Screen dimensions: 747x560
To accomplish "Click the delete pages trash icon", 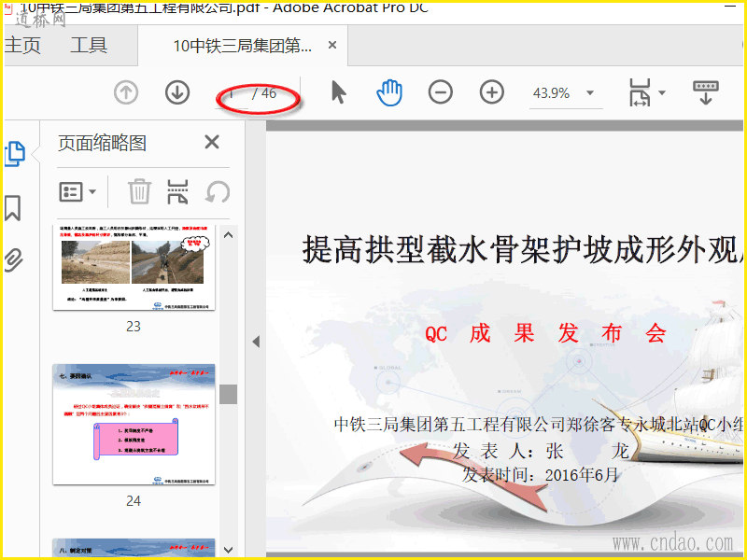I will click(139, 191).
